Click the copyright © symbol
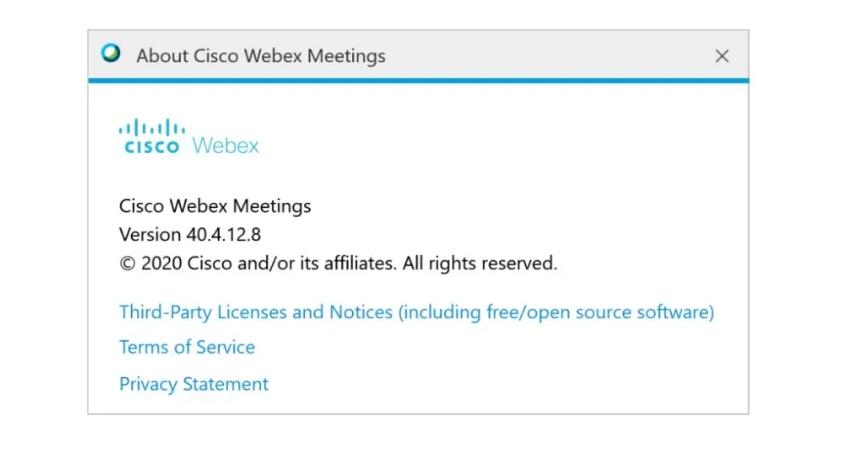The width and height of the screenshot is (846, 450). tap(127, 265)
